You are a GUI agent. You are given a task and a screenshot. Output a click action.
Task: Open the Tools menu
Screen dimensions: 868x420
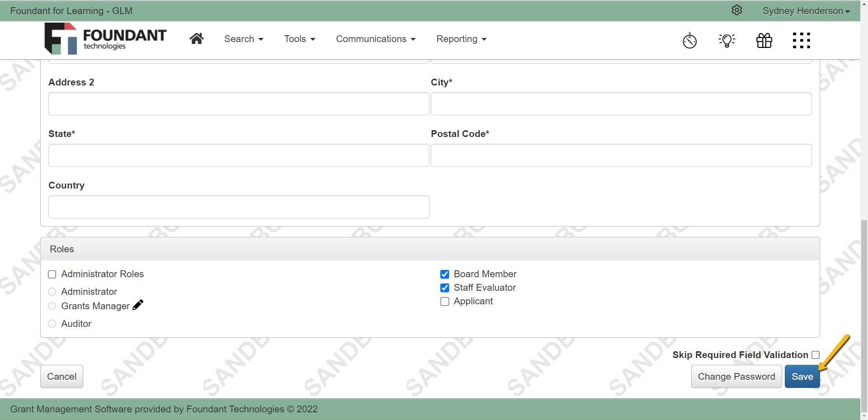pos(299,39)
